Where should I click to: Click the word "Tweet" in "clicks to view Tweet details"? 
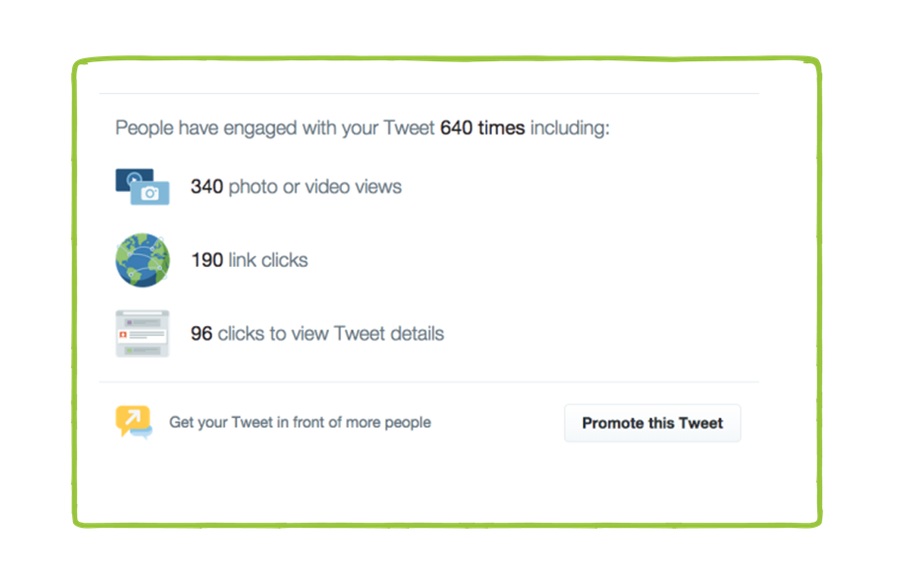tap(359, 334)
